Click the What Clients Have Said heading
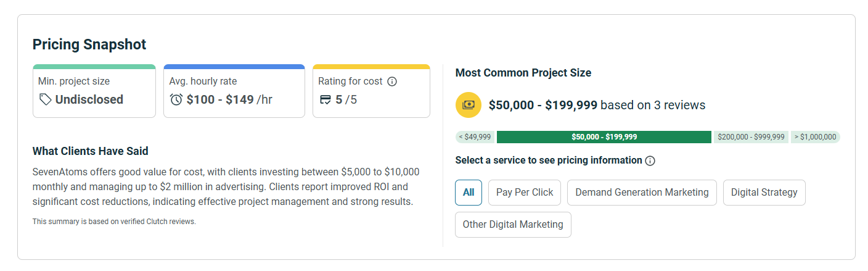This screenshot has height=271, width=868. tap(91, 151)
